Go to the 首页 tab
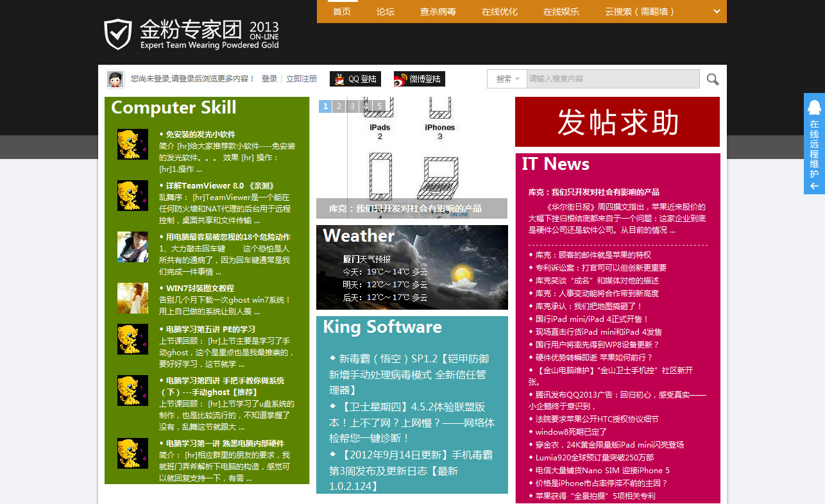This screenshot has width=825, height=504. 342,12
